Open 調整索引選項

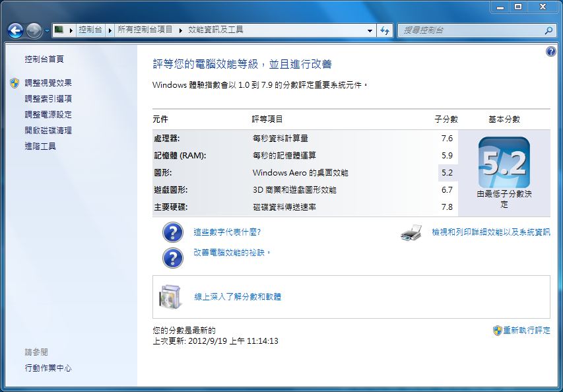pos(48,99)
